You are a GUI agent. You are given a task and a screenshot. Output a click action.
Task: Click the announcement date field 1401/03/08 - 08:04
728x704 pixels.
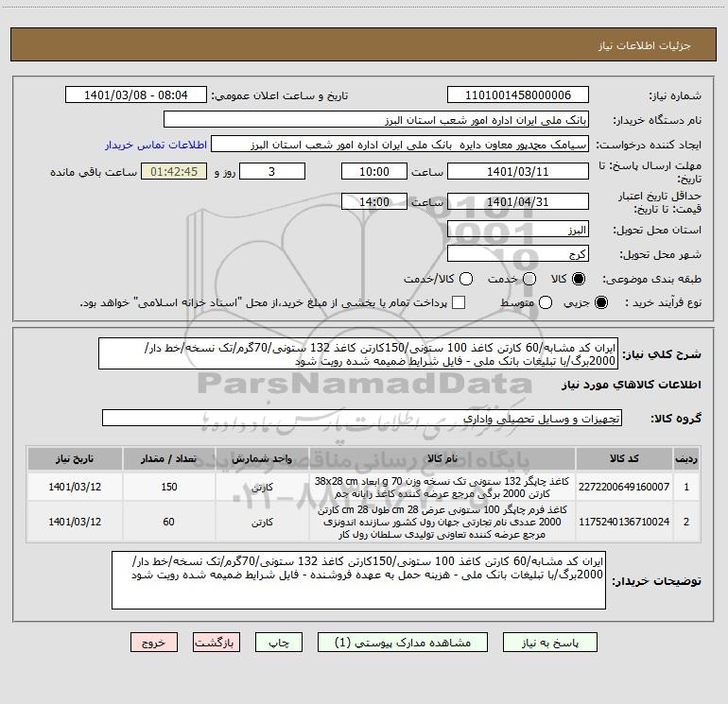coord(135,95)
